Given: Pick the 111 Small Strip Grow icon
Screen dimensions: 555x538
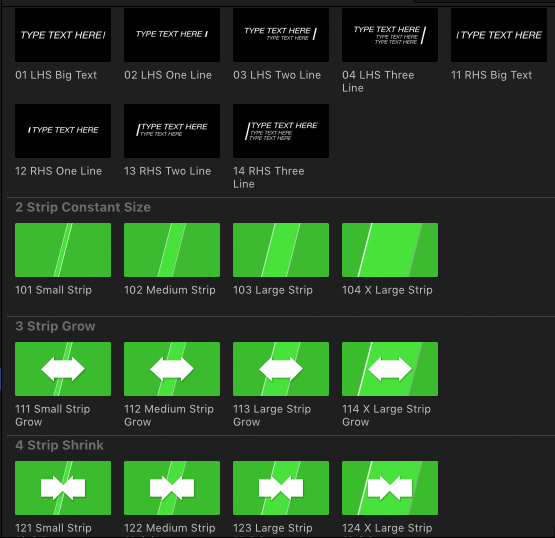Looking at the screenshot, I should click(x=63, y=369).
